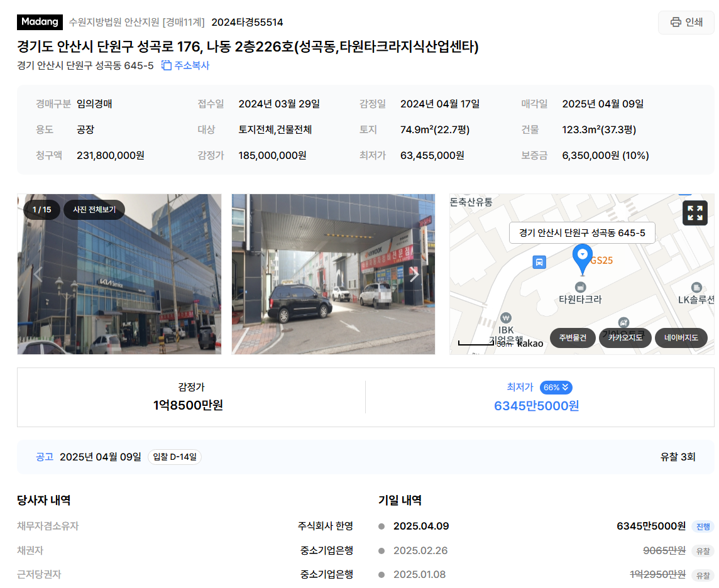Click the minimum price 63,455,000원
Image resolution: width=719 pixels, height=588 pixels.
432,155
